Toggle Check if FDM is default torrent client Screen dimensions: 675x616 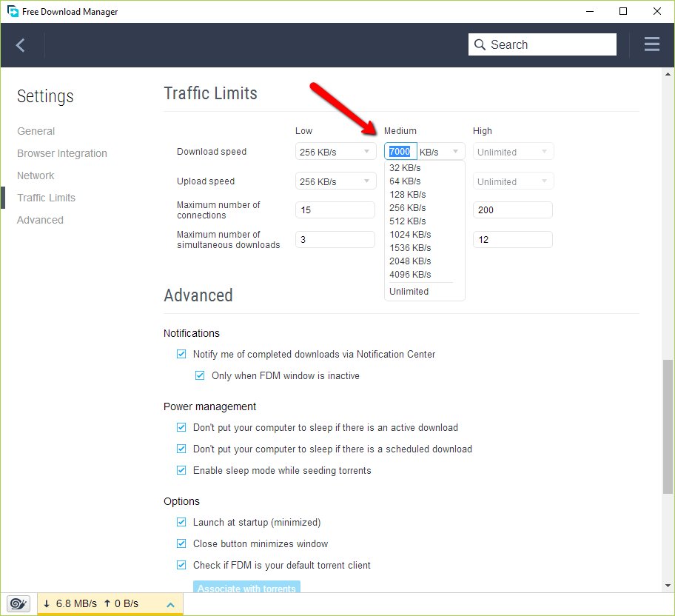181,565
